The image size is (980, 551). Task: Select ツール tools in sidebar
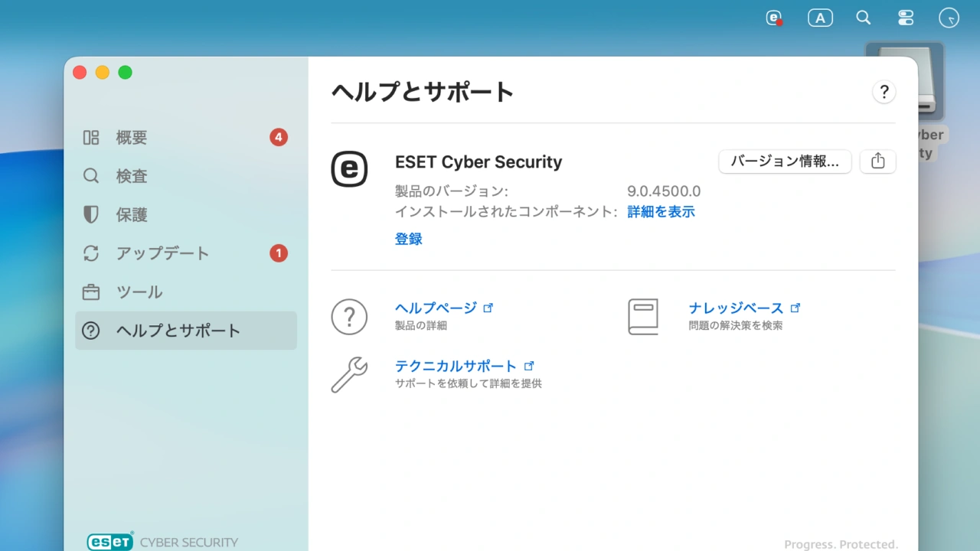pyautogui.click(x=139, y=292)
